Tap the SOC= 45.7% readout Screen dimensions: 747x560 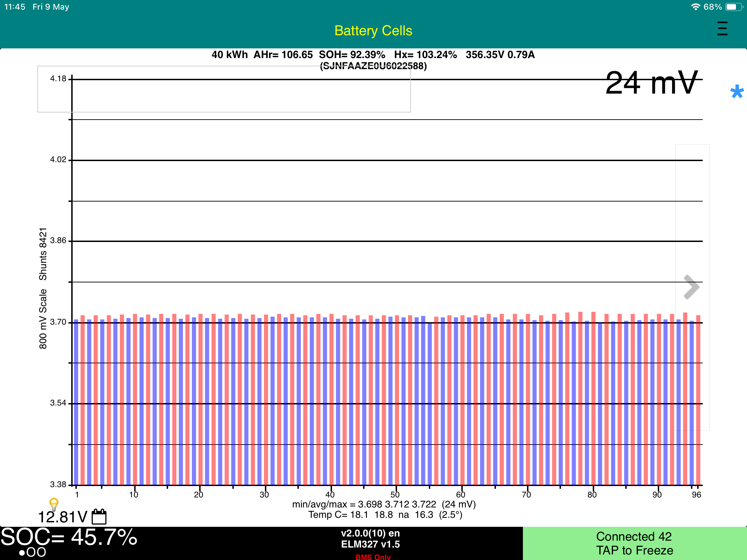tap(69, 538)
